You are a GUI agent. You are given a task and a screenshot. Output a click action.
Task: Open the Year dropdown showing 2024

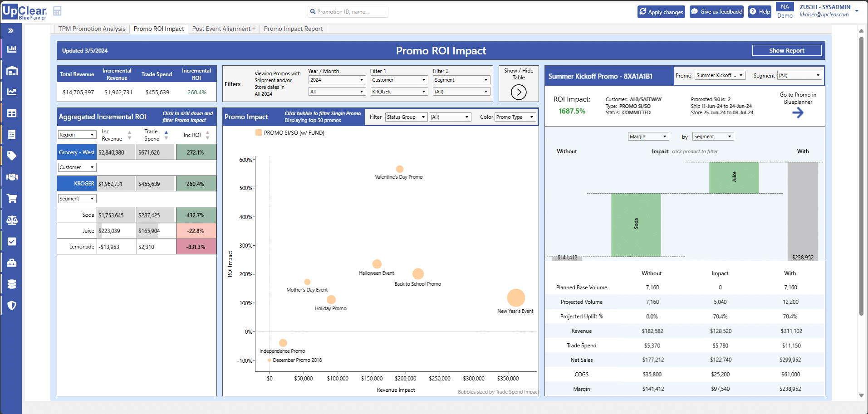coord(337,80)
